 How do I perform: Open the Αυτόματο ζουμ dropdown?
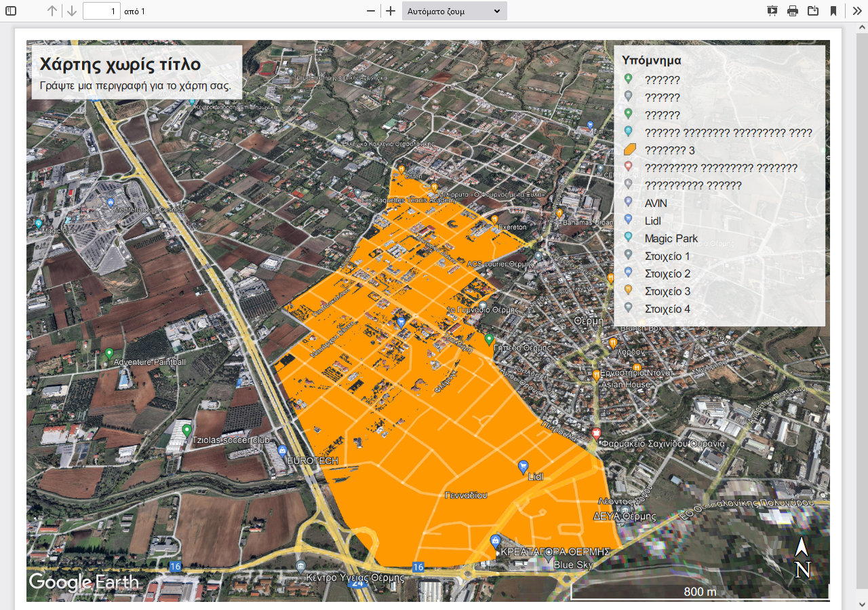[454, 11]
